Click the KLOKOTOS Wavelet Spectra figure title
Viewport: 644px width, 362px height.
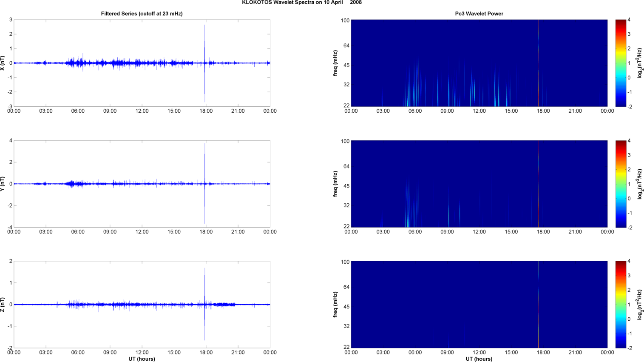(x=302, y=3)
